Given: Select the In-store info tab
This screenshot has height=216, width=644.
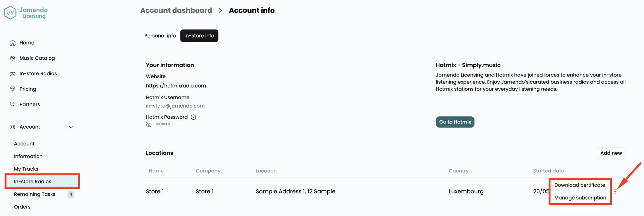Looking at the screenshot, I should 199,36.
